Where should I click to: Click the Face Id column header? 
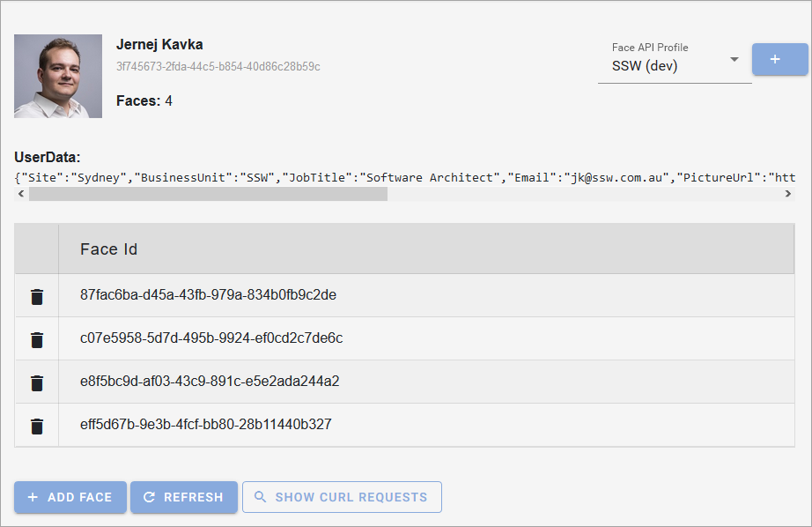[107, 249]
